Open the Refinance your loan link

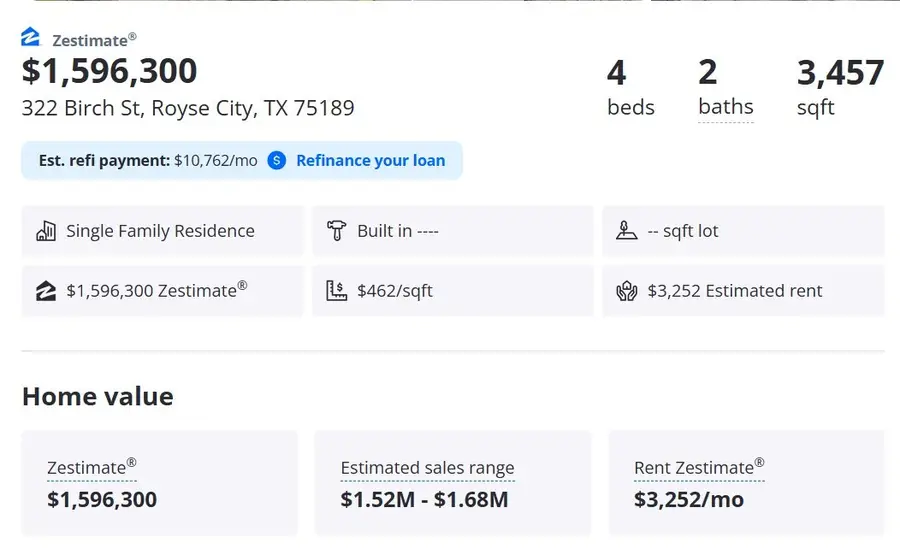click(x=370, y=160)
